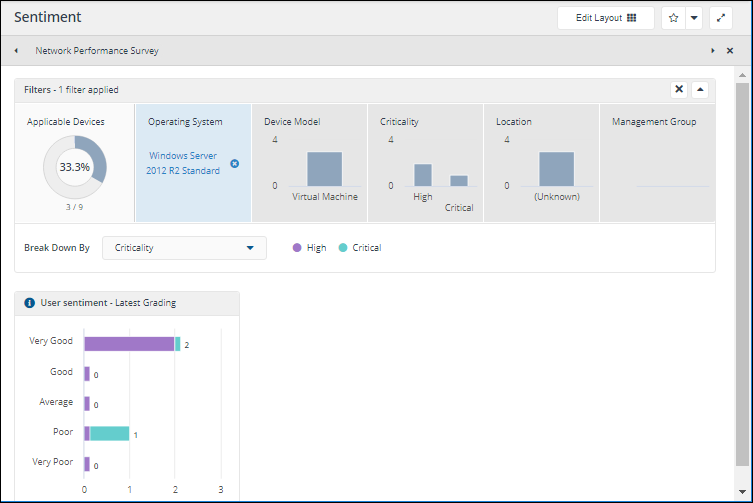753x503 pixels.
Task: Toggle the High legend series
Action: pyautogui.click(x=309, y=248)
